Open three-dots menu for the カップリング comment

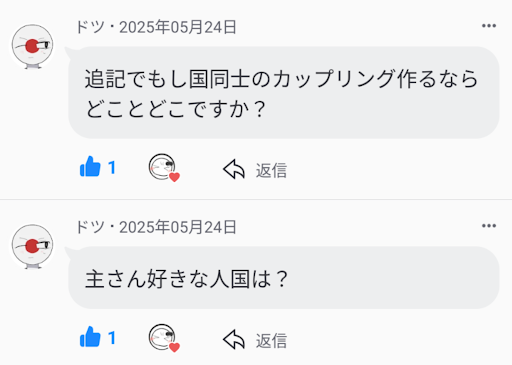(489, 26)
